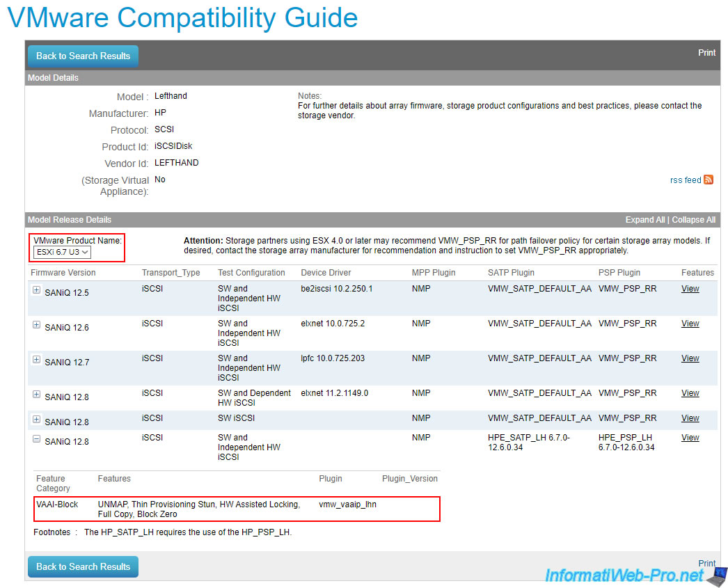Open the VMware Product Name dropdown

pyautogui.click(x=62, y=252)
